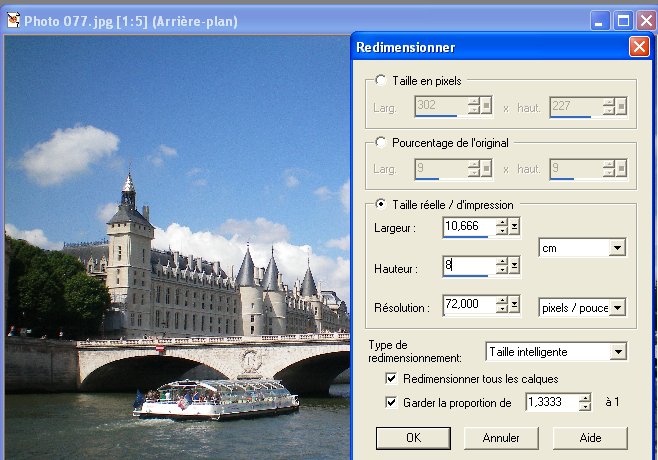This screenshot has height=460, width=658.
Task: Click the disabled pixel height field 227
Action: tap(576, 106)
